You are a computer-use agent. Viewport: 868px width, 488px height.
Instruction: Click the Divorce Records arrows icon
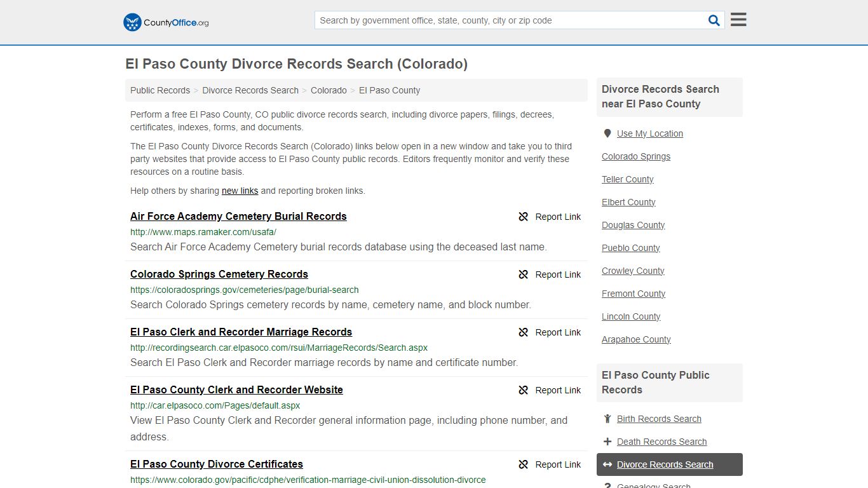point(607,464)
